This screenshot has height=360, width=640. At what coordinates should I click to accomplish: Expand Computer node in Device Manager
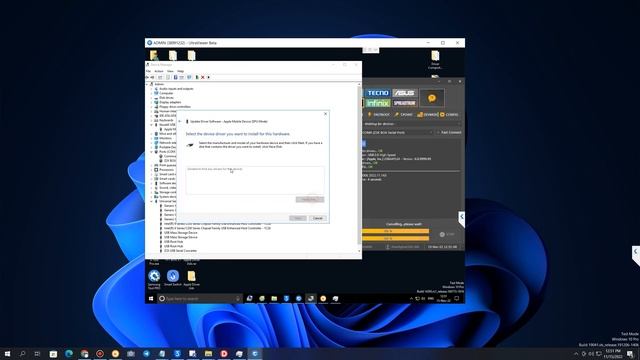(x=151, y=93)
